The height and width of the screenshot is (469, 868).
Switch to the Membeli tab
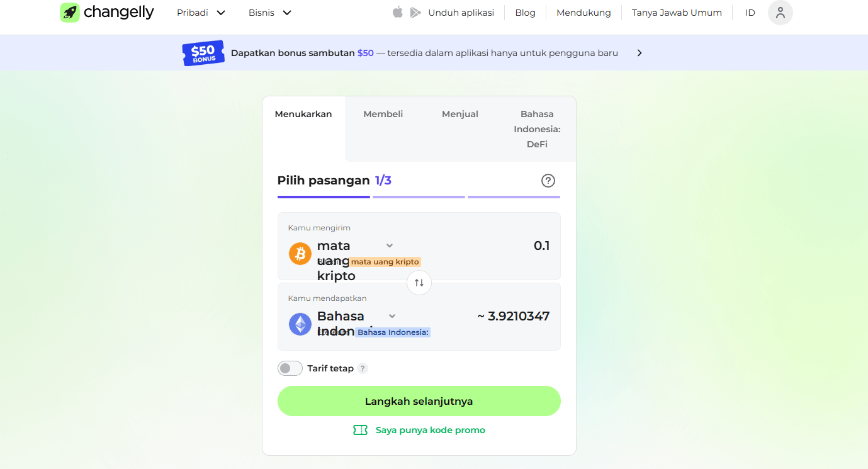click(383, 114)
